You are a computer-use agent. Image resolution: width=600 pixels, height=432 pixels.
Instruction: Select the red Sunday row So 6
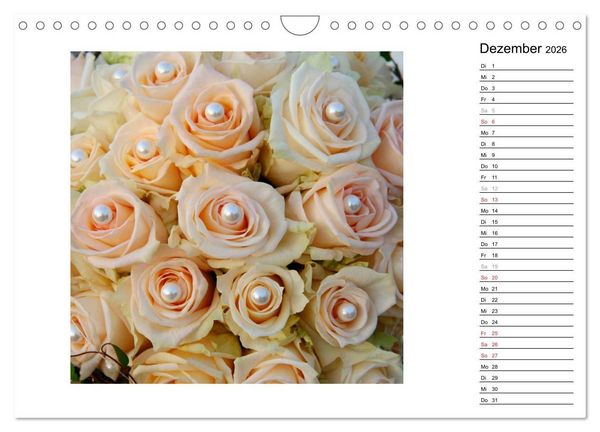(x=527, y=121)
